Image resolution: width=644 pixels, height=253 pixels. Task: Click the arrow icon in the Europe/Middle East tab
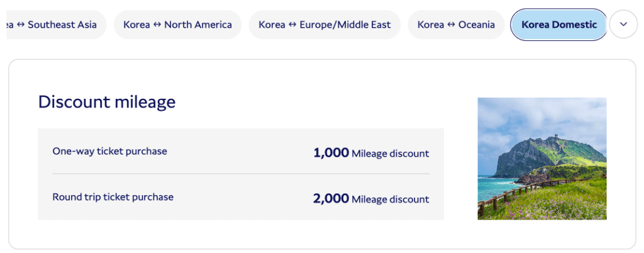pyautogui.click(x=292, y=25)
